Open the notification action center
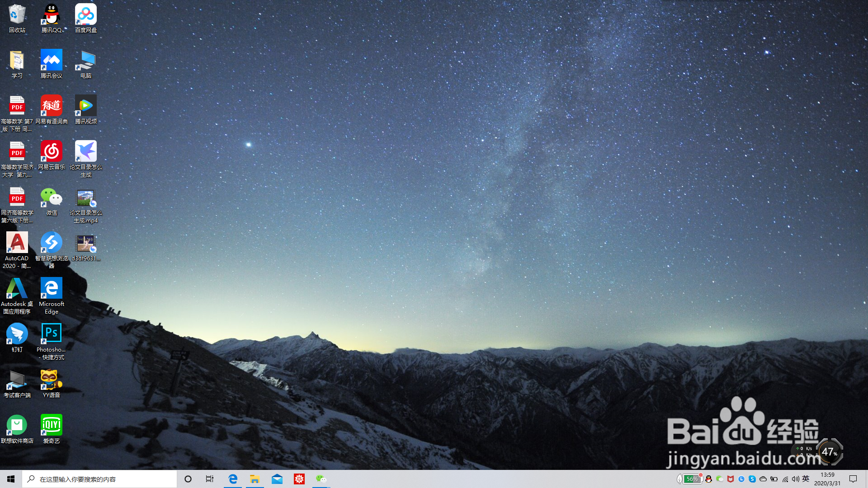 pyautogui.click(x=853, y=479)
